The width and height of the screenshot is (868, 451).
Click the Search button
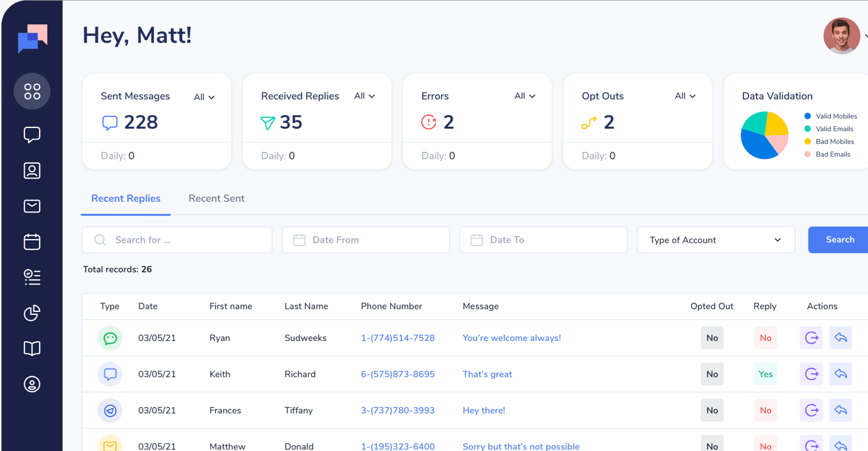[839, 240]
